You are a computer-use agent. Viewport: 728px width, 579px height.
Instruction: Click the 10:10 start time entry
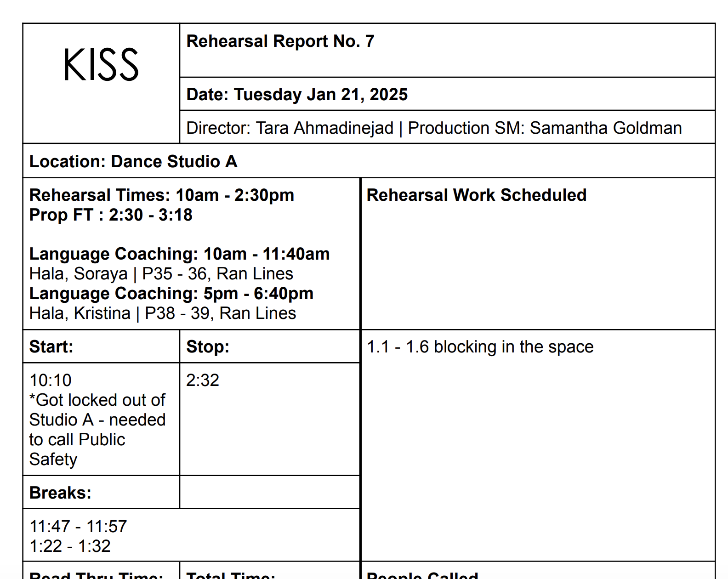[51, 380]
